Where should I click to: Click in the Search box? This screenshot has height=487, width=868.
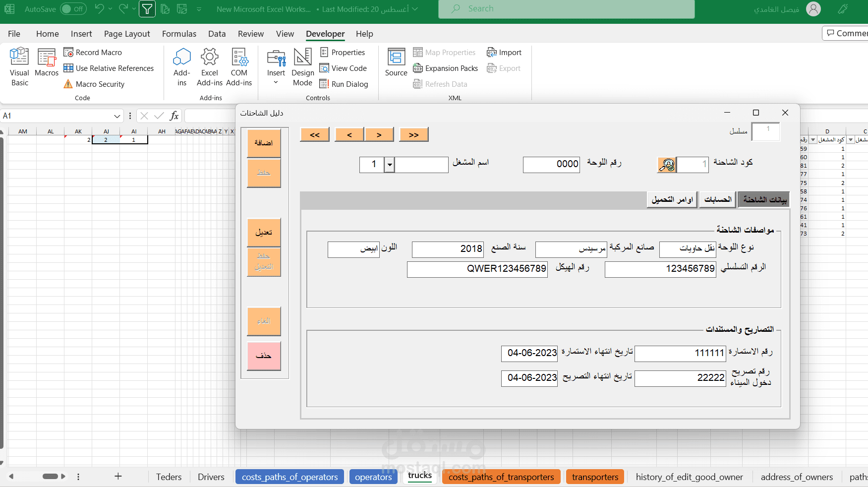(x=566, y=9)
